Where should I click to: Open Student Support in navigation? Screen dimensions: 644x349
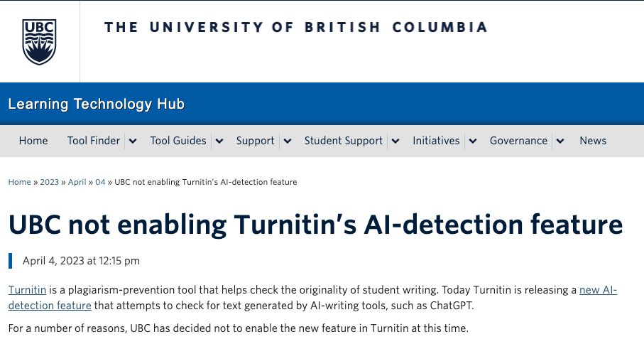pyautogui.click(x=344, y=141)
